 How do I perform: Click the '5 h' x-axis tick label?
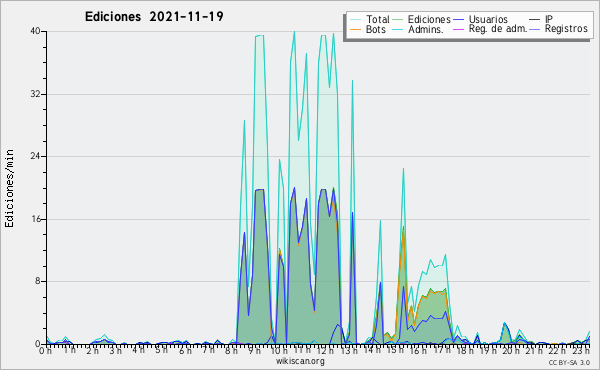click(x=161, y=350)
